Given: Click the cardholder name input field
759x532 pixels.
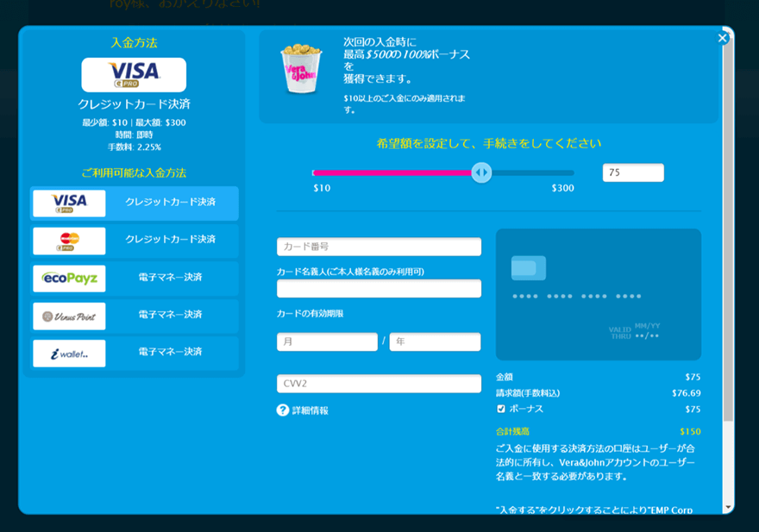Looking at the screenshot, I should click(379, 289).
